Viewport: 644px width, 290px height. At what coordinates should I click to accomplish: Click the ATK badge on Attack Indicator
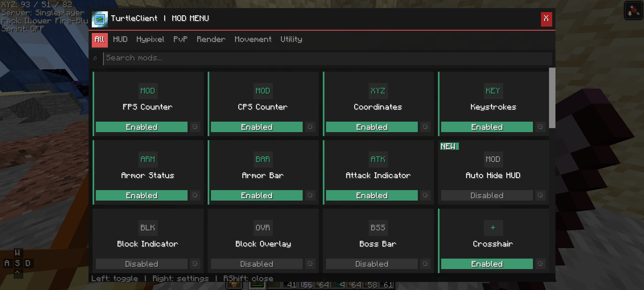[x=378, y=159]
